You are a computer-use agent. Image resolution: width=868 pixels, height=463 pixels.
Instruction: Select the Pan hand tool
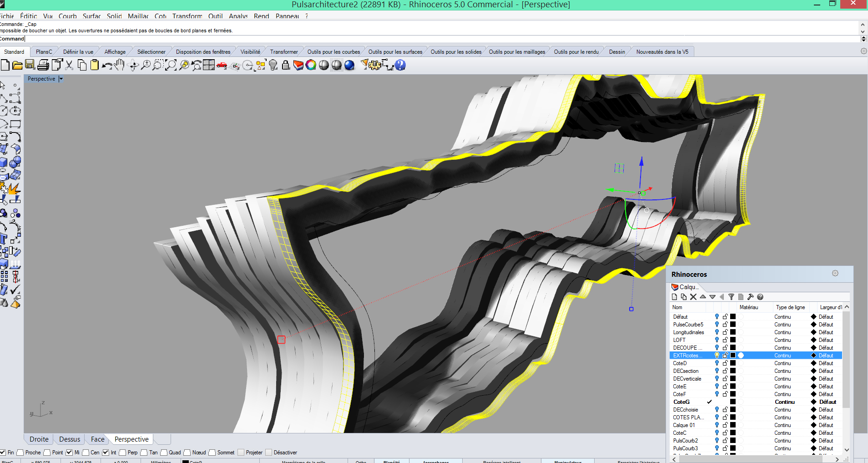point(120,65)
